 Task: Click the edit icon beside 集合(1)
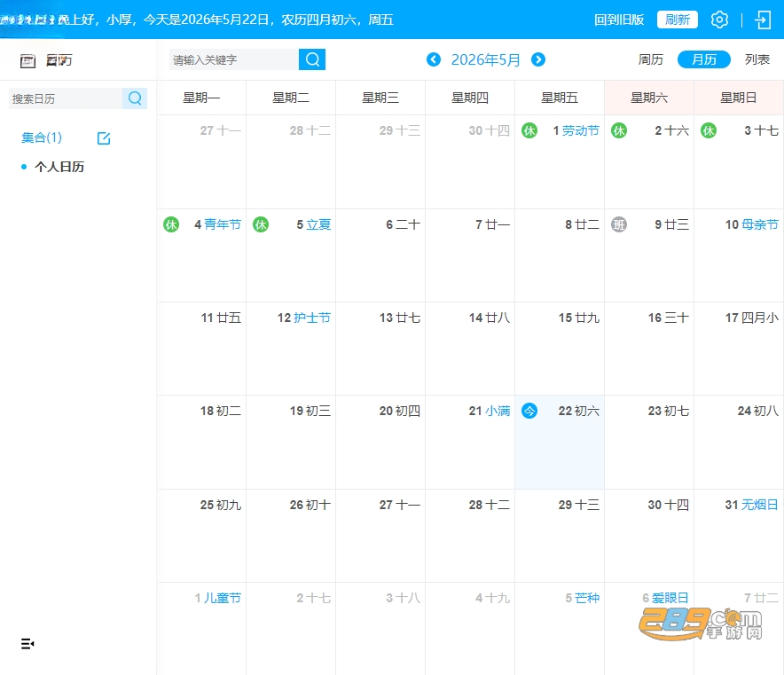[x=104, y=138]
